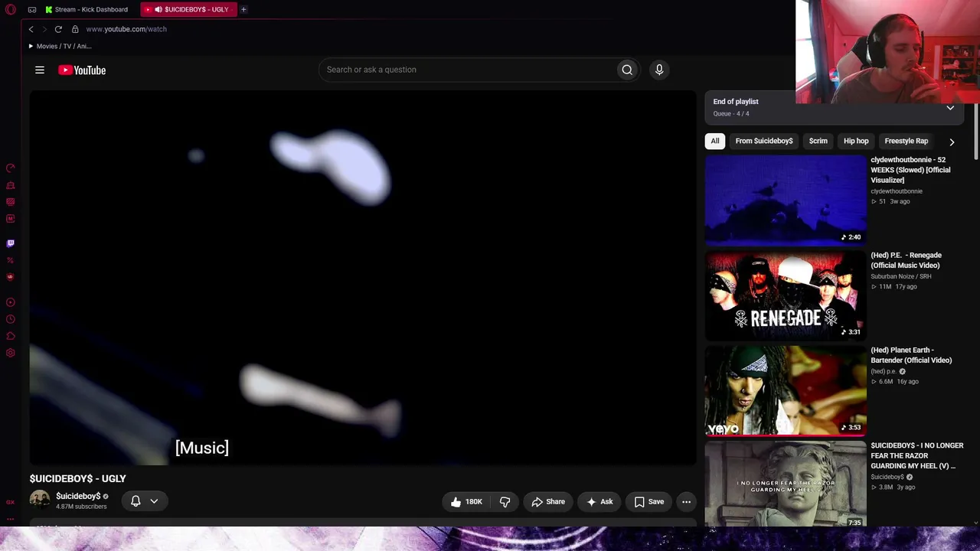Screen dimensions: 980x551
Task: Click the GX logo at sidebar bottom
Action: coord(11,503)
